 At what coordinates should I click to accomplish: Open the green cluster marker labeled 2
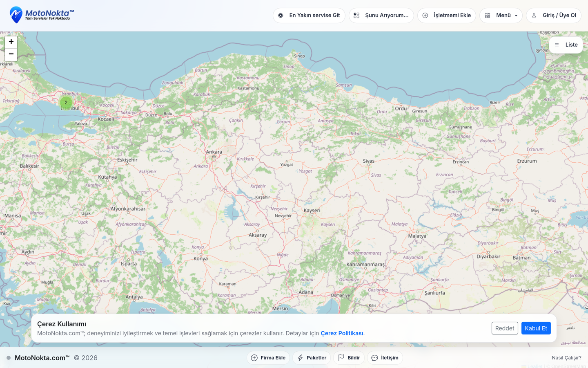click(66, 103)
